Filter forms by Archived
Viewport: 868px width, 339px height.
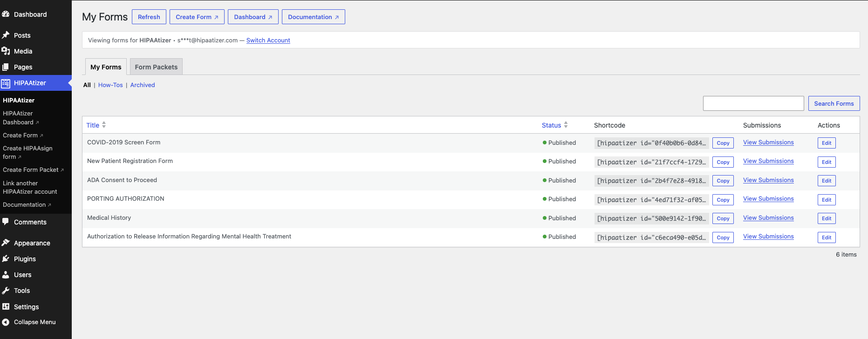[143, 85]
